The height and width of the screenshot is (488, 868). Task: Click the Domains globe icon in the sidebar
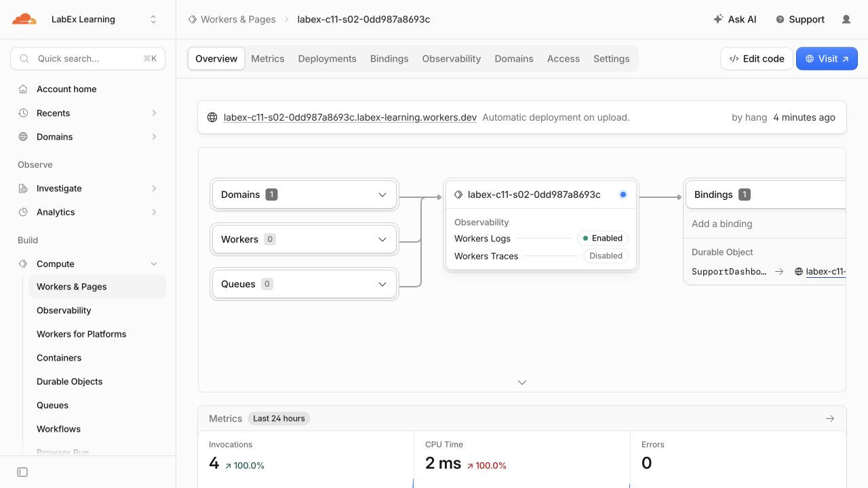[x=23, y=136]
